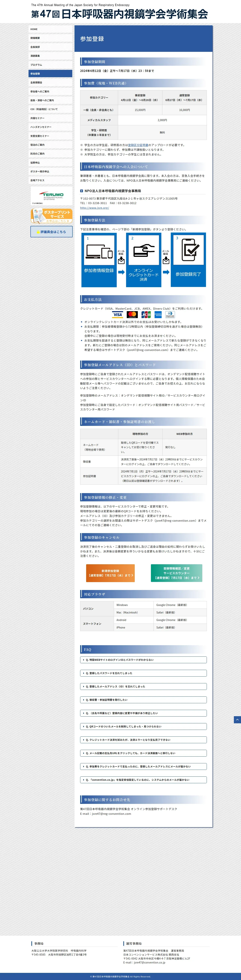Click the support desk email jsre47@reg-convention.com at page bottom
The width and height of the screenshot is (241, 980).
pos(111,813)
